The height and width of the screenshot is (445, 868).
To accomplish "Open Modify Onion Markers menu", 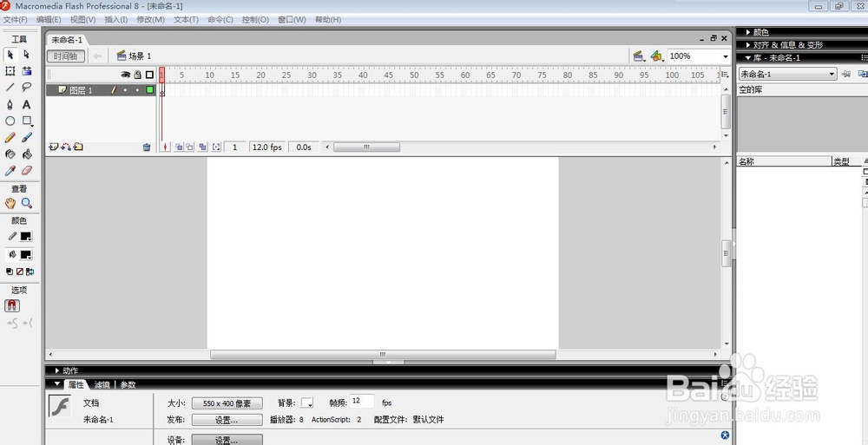I will 216,147.
